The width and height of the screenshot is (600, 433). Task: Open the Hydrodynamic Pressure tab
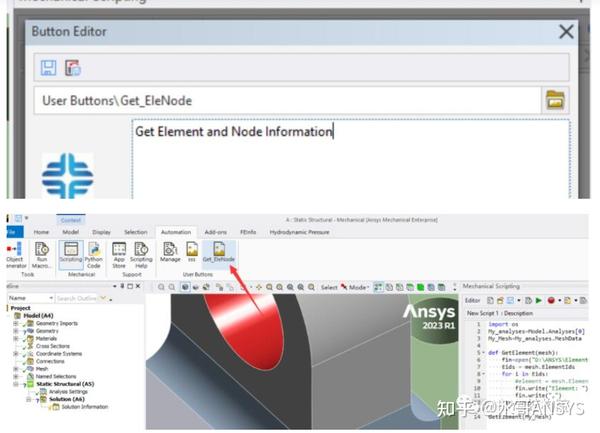coord(299,232)
